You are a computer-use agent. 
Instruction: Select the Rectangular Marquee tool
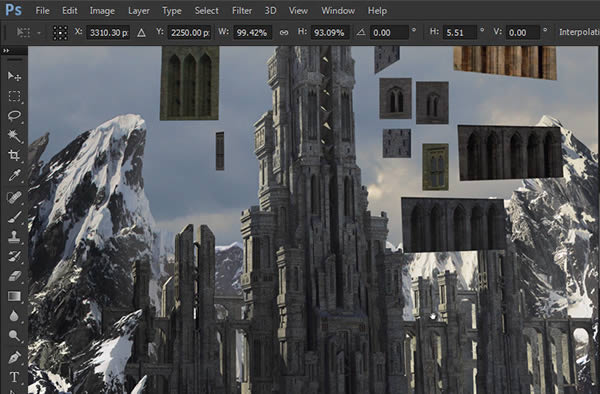click(14, 96)
